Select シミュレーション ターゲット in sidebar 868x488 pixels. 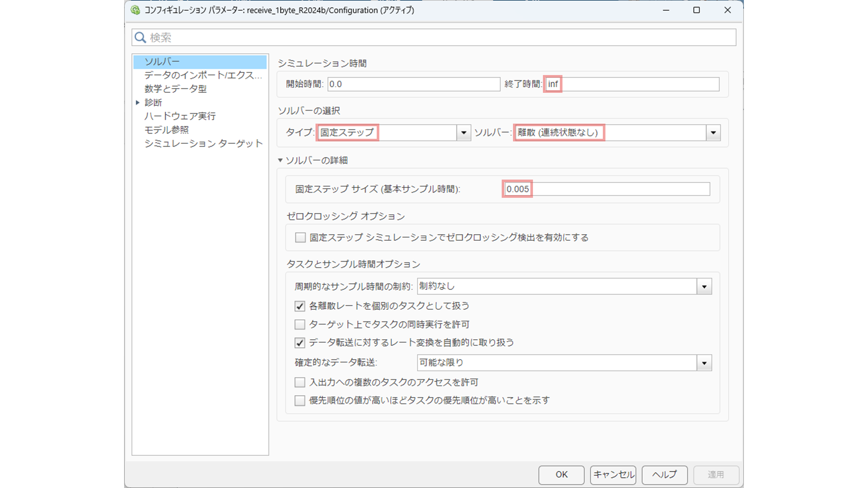(x=203, y=144)
